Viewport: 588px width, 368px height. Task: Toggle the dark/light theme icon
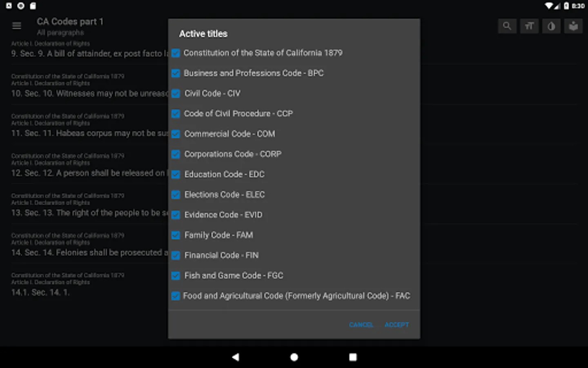coord(551,26)
